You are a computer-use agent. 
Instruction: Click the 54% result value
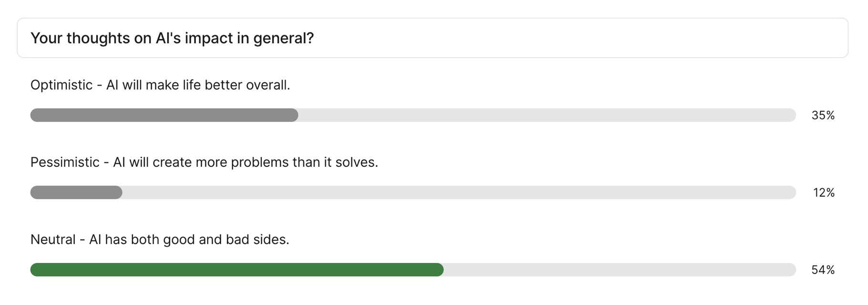(823, 270)
